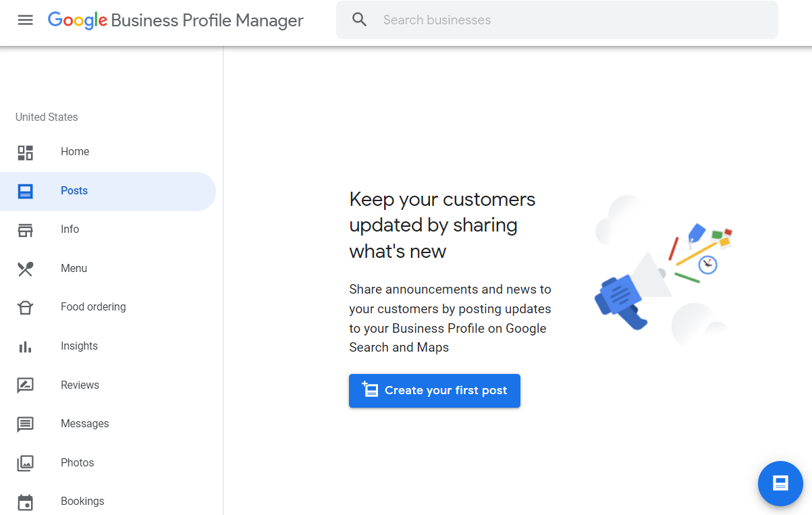Open the Info section
This screenshot has width=812, height=515.
tap(70, 229)
